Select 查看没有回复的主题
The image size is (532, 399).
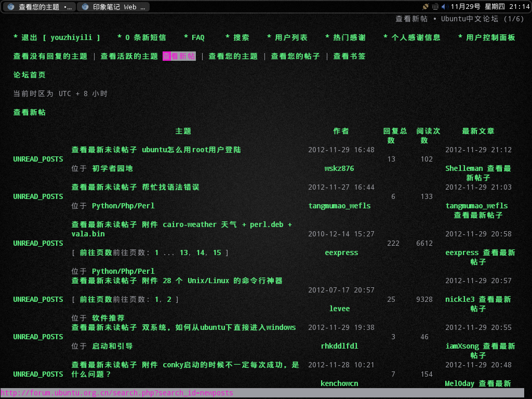[x=50, y=56]
